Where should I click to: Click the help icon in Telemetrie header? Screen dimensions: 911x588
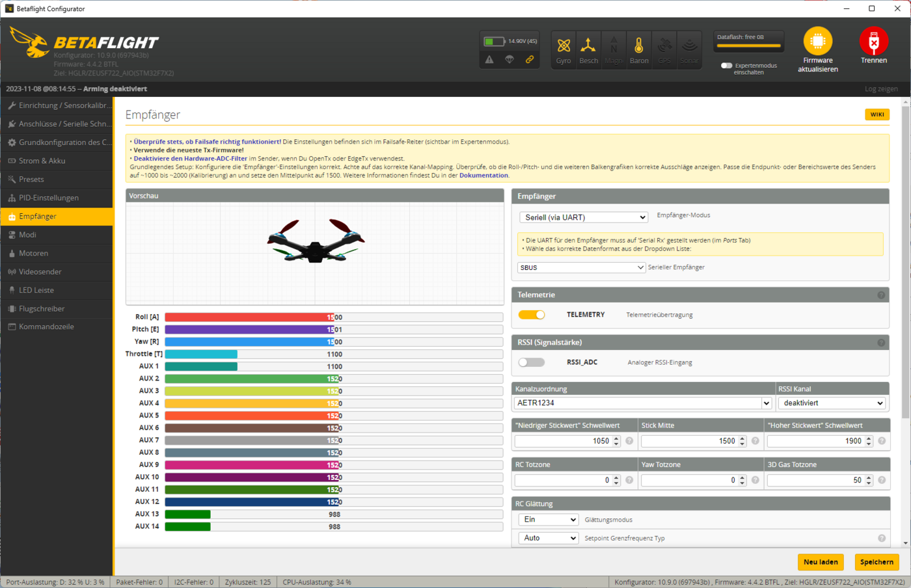tap(881, 295)
